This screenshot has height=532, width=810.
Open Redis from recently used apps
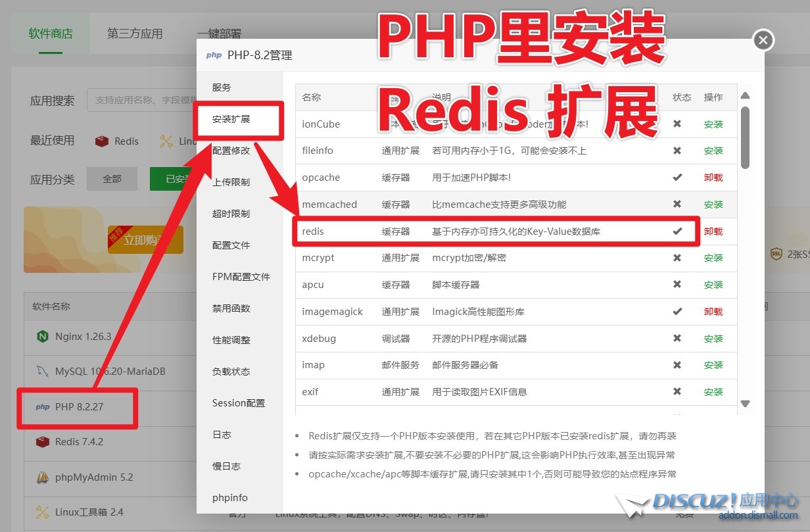(117, 141)
